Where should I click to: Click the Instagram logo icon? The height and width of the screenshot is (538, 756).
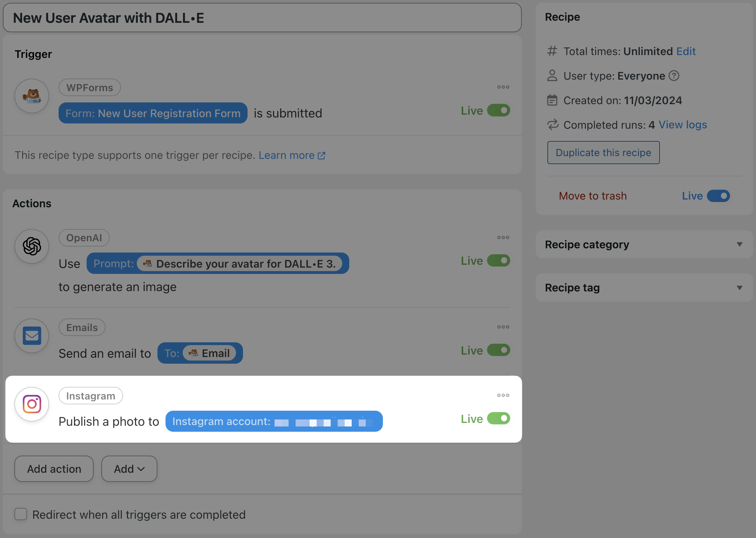pyautogui.click(x=32, y=404)
